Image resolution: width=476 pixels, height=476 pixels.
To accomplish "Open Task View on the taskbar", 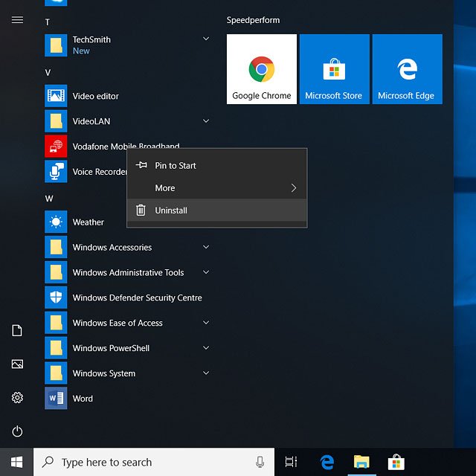I will pos(291,462).
